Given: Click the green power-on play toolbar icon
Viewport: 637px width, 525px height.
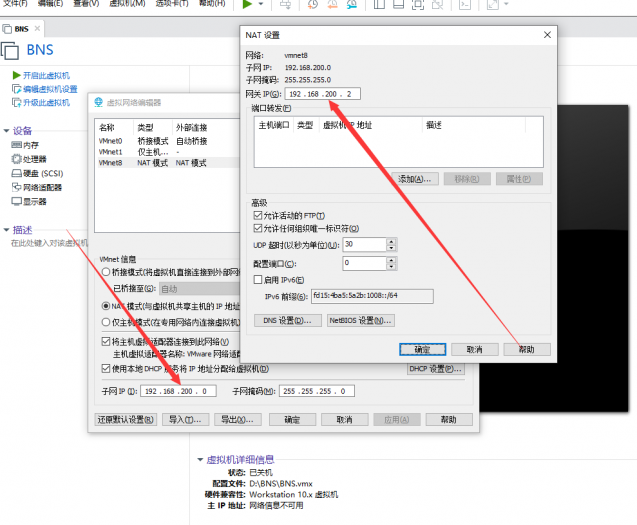Looking at the screenshot, I should coord(247,4).
